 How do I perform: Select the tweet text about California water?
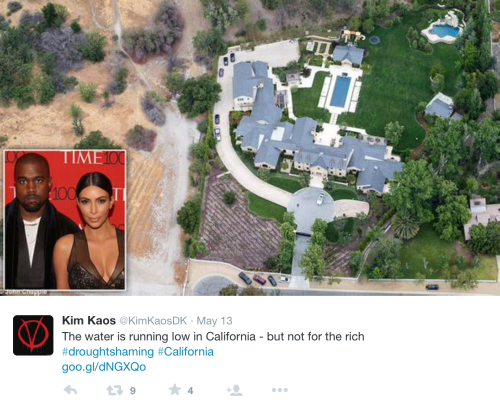(x=213, y=336)
